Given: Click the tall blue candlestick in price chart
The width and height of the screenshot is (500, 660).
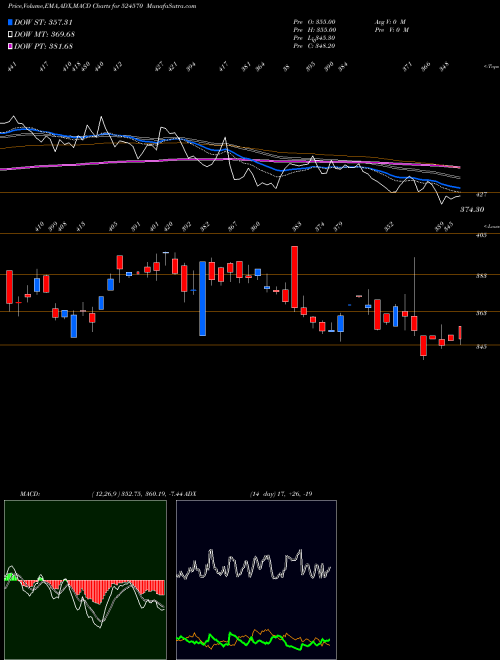Looking at the screenshot, I should [202, 298].
